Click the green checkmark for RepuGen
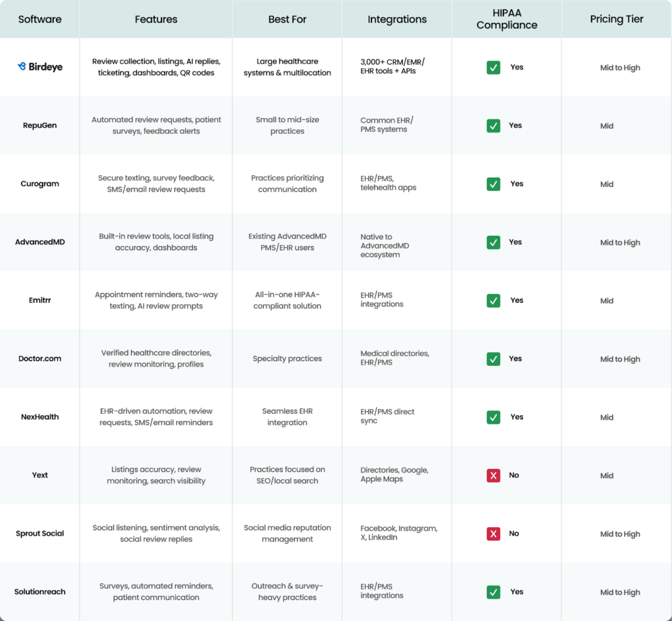This screenshot has height=621, width=672. click(493, 125)
